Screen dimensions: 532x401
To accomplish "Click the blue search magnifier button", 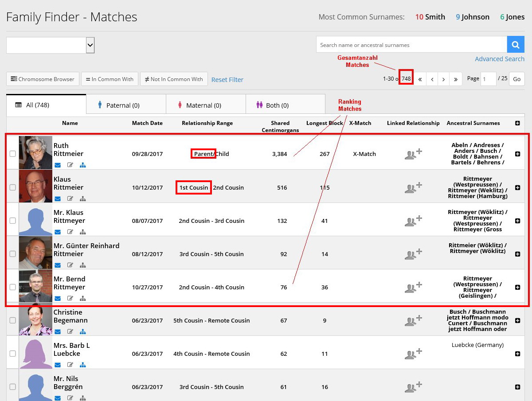I will [x=516, y=45].
